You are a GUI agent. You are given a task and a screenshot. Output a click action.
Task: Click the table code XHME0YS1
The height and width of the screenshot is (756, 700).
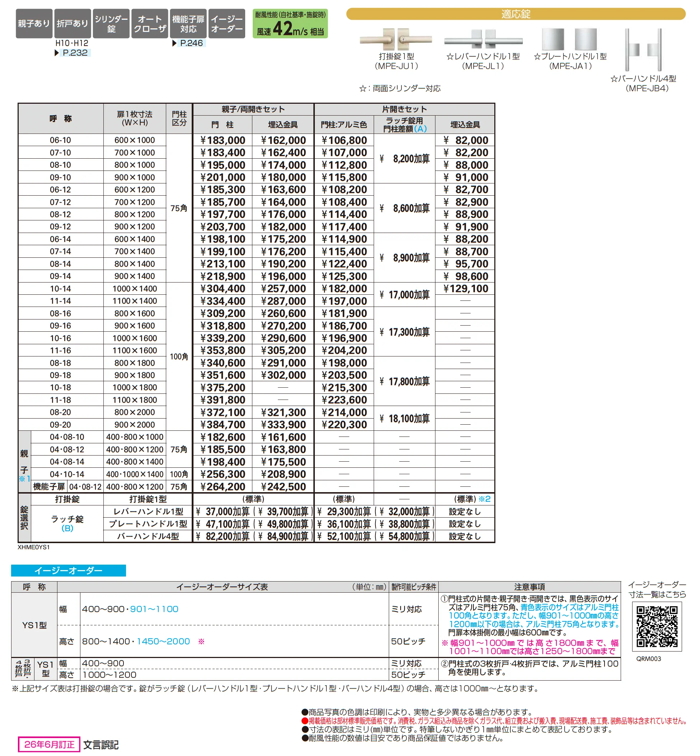click(x=34, y=547)
